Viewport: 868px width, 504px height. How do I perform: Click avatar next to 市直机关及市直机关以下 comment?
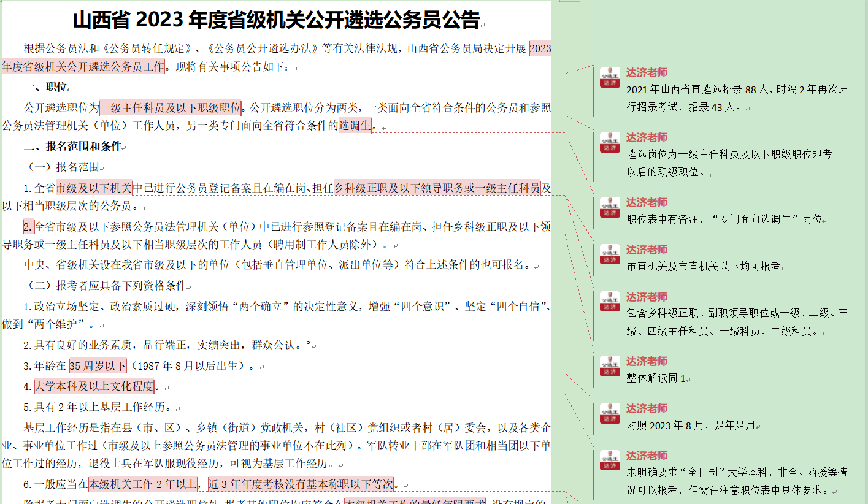[x=609, y=254]
